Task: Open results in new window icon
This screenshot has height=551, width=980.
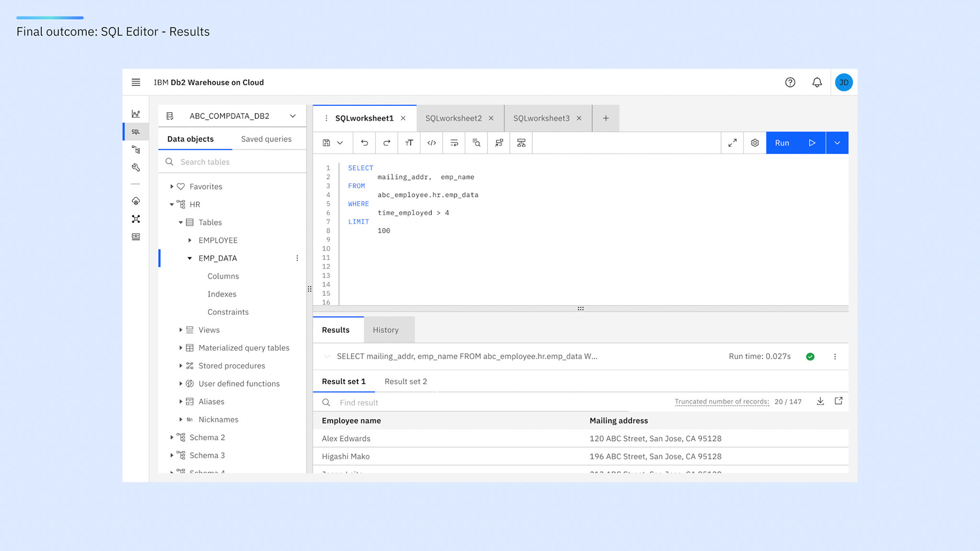Action: pos(839,402)
